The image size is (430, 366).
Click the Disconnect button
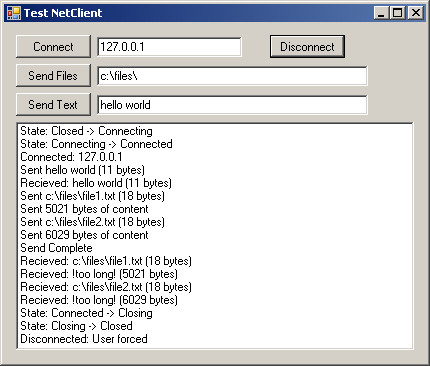(x=307, y=47)
